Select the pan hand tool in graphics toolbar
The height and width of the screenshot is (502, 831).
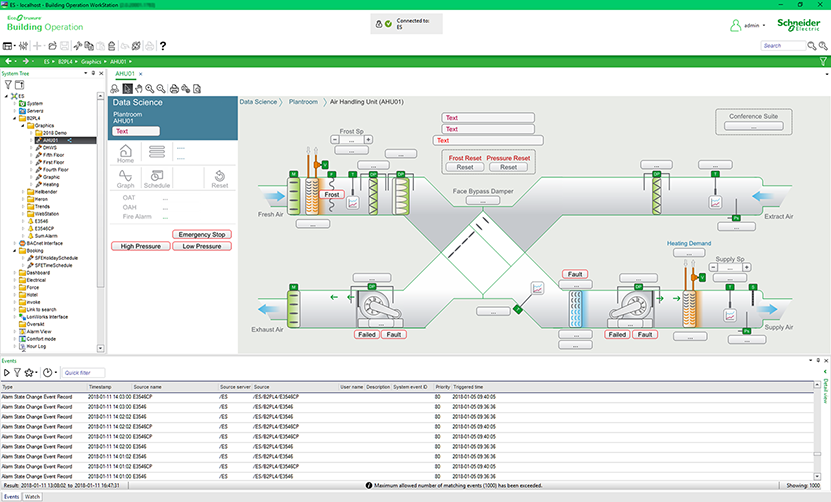click(141, 89)
